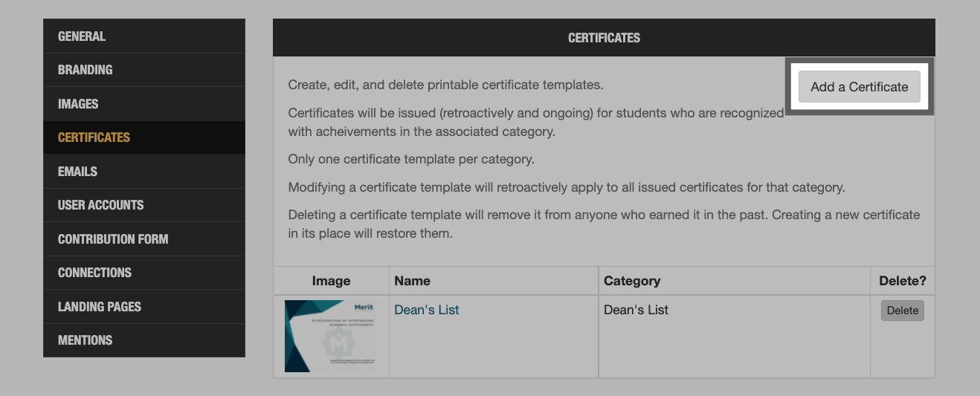
Task: Go to the Branding section
Action: point(86,70)
